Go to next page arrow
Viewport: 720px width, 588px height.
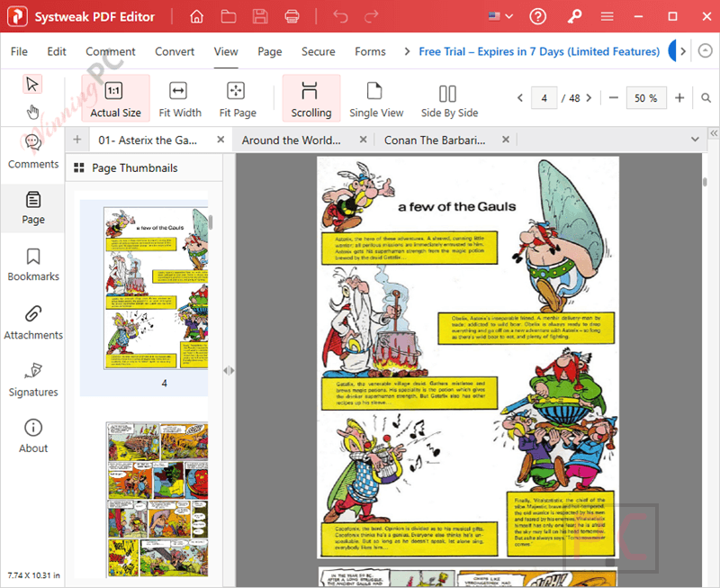pos(589,98)
